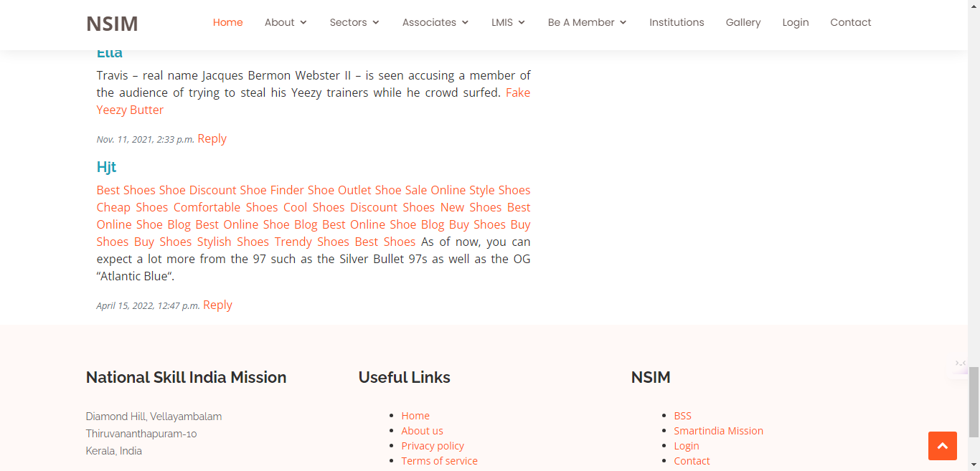Go to the Home nav item
Viewport: 980px width, 471px height.
coord(227,22)
